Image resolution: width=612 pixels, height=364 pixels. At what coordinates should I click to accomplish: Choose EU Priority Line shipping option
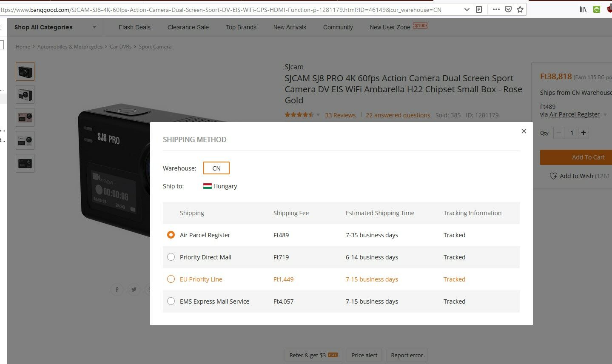click(x=171, y=279)
